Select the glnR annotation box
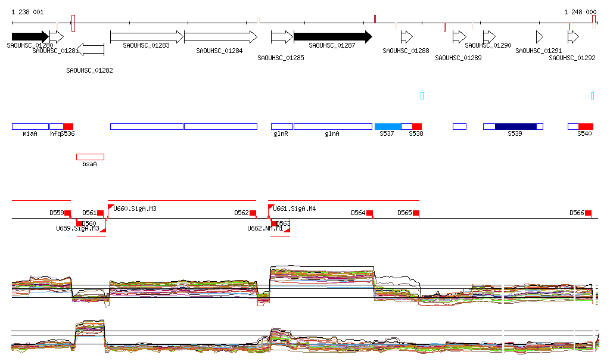Viewport: 610px width, 364px height. [282, 126]
